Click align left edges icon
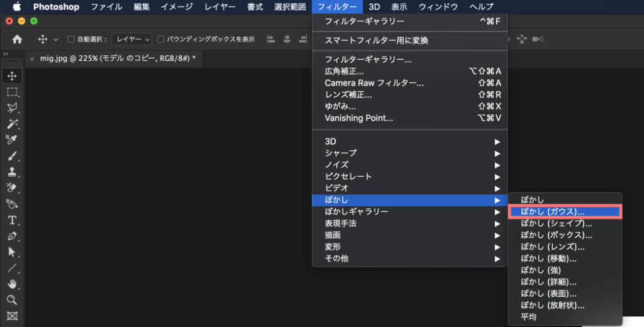 270,39
